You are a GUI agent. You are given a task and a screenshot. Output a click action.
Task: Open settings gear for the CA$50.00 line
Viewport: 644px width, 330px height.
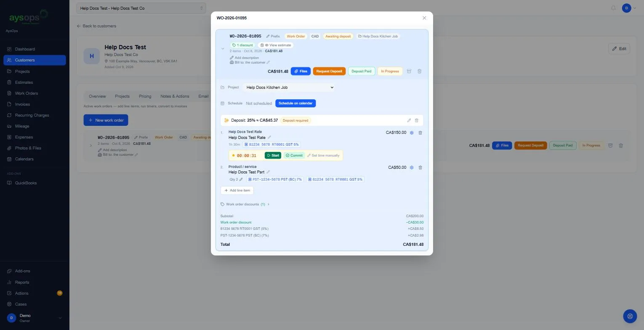[412, 168]
